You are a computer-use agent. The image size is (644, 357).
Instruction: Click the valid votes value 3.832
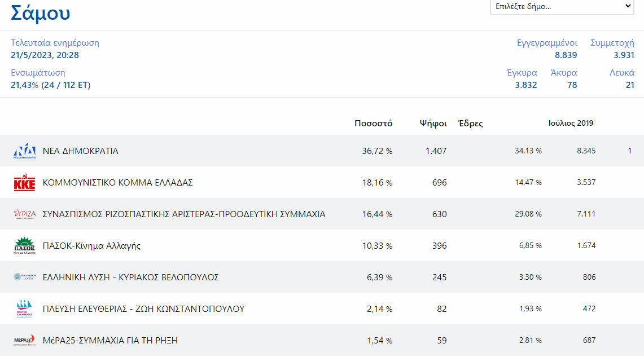[x=526, y=85]
